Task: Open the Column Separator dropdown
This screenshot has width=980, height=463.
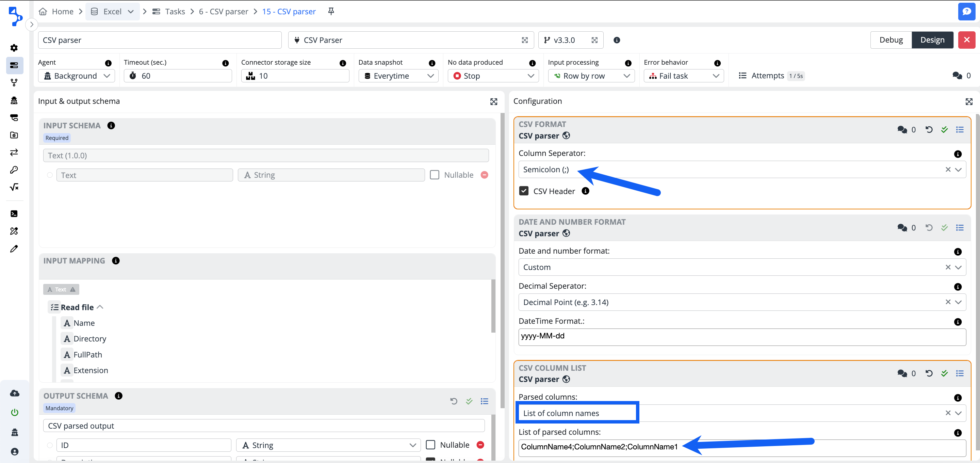Action: coord(958,170)
